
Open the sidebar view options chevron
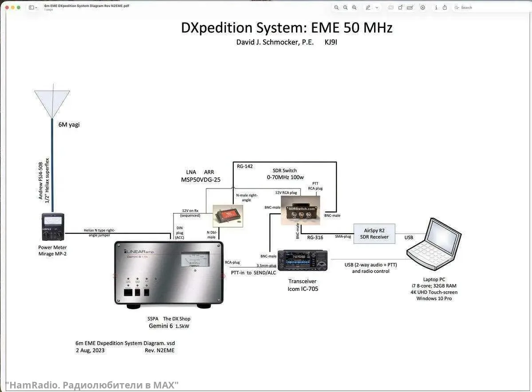[36, 8]
